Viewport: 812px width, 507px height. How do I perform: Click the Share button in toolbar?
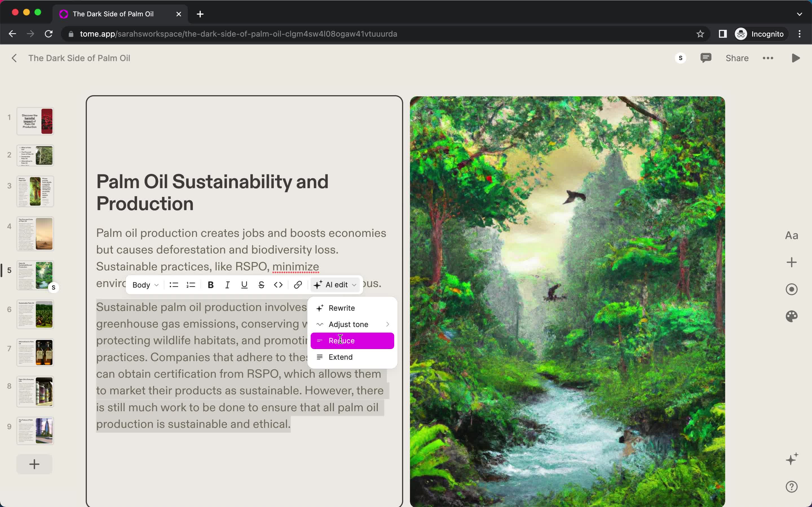[x=737, y=58]
